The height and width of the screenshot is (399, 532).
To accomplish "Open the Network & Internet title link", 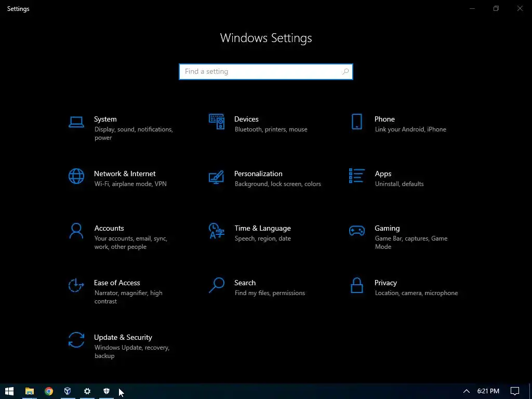I will click(x=125, y=174).
